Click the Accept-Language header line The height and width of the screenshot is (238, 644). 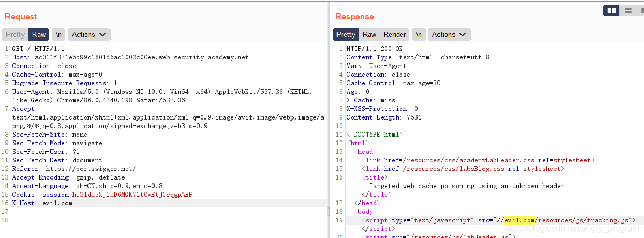point(87,186)
